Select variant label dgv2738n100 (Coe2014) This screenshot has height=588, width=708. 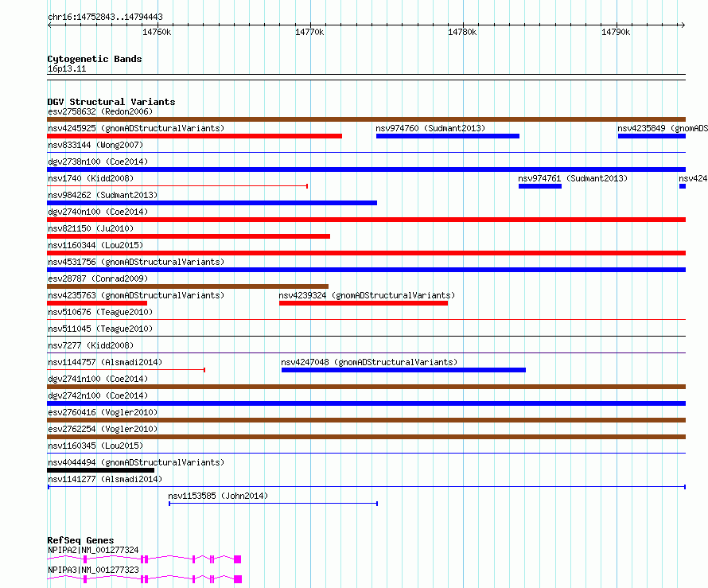click(x=98, y=162)
